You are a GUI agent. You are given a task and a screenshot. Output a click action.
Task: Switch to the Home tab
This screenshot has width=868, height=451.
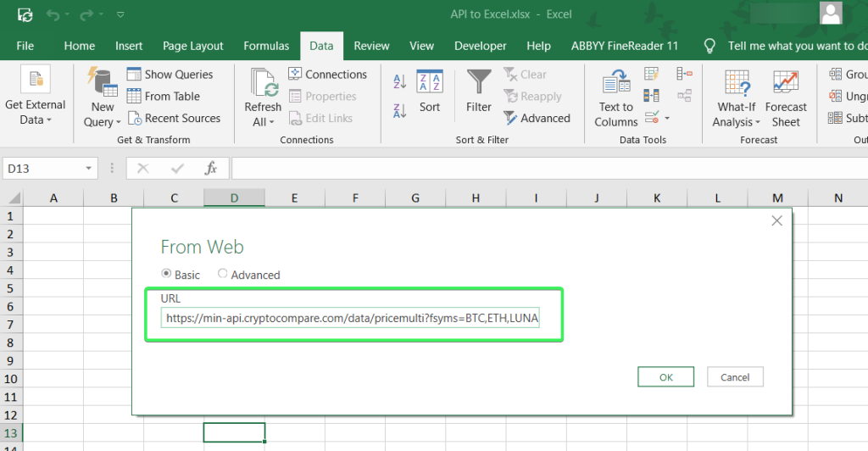pyautogui.click(x=79, y=46)
